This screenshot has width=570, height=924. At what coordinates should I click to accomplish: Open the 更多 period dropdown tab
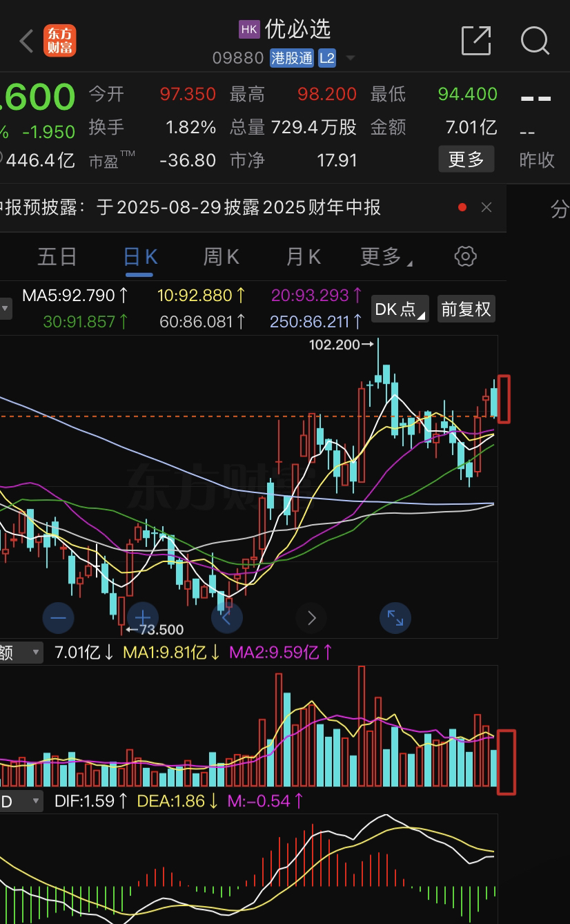click(386, 257)
